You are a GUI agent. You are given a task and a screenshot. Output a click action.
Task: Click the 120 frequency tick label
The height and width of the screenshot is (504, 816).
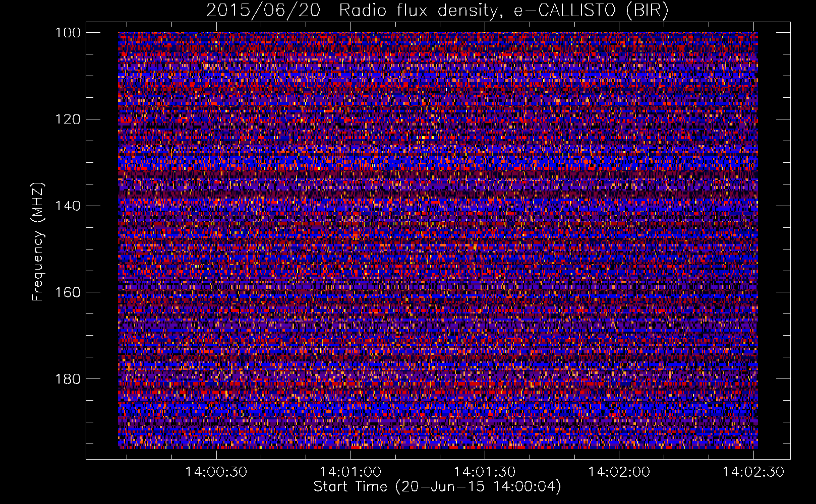click(67, 119)
